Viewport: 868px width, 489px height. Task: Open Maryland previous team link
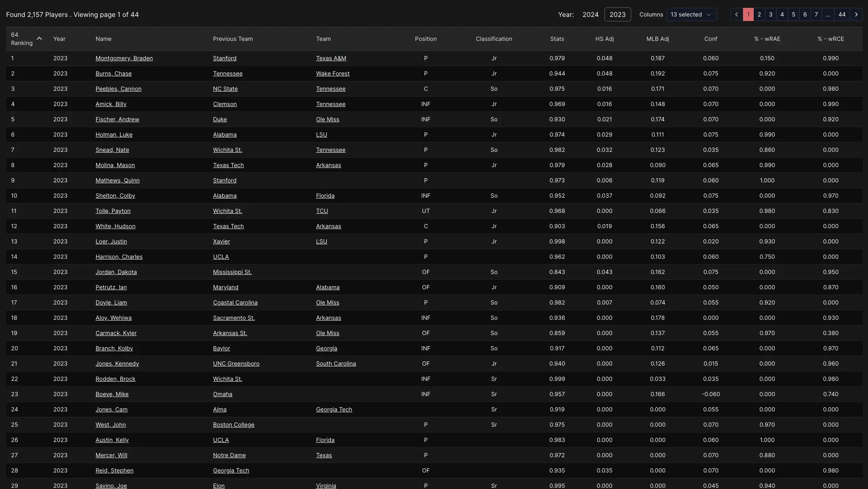point(226,287)
